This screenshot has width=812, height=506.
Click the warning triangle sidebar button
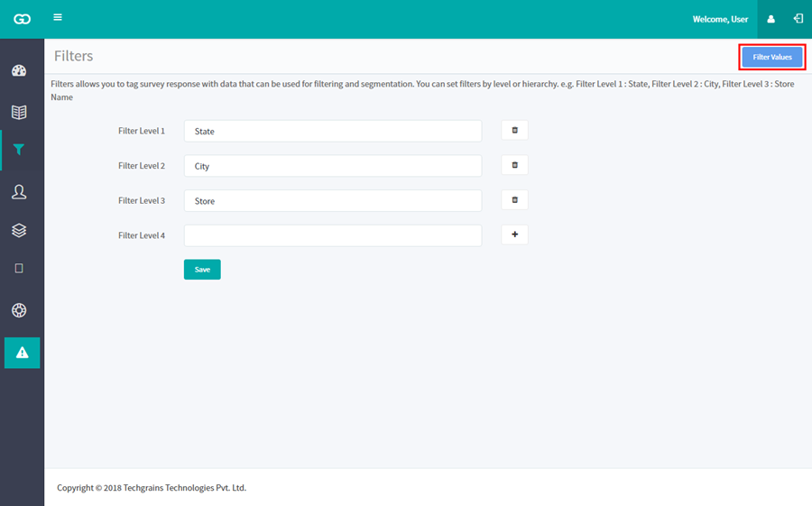23,353
